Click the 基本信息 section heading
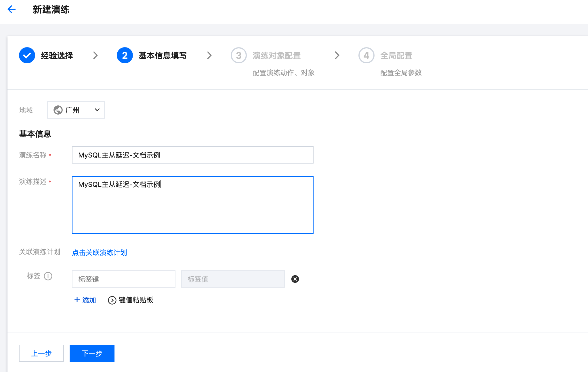The height and width of the screenshot is (372, 588). click(35, 134)
